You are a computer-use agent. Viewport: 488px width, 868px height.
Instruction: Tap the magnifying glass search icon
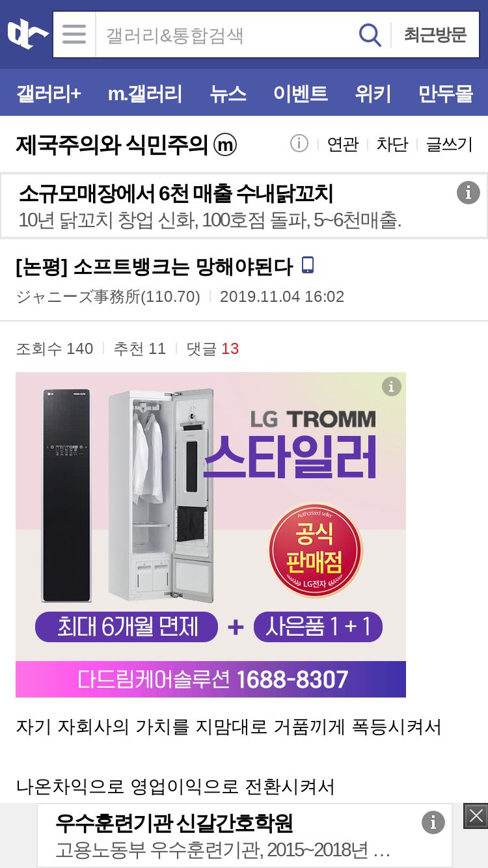click(x=370, y=34)
